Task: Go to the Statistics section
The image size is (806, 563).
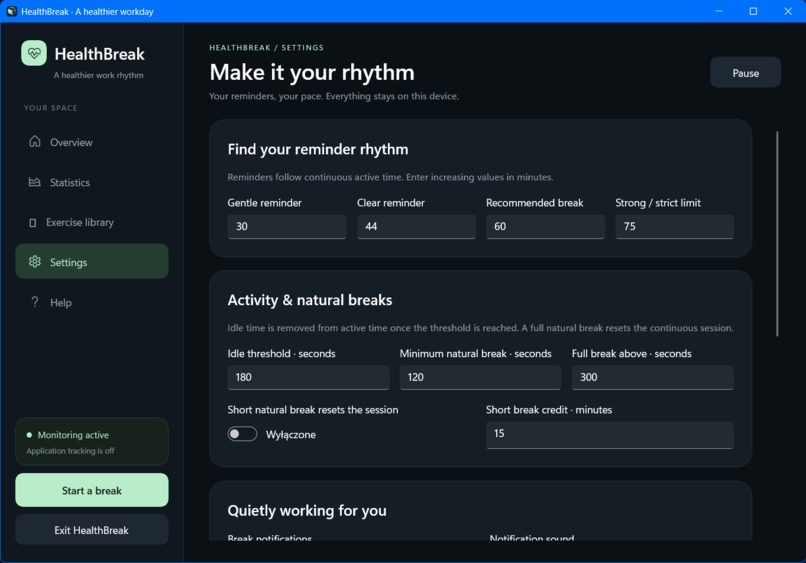Action: click(x=92, y=182)
